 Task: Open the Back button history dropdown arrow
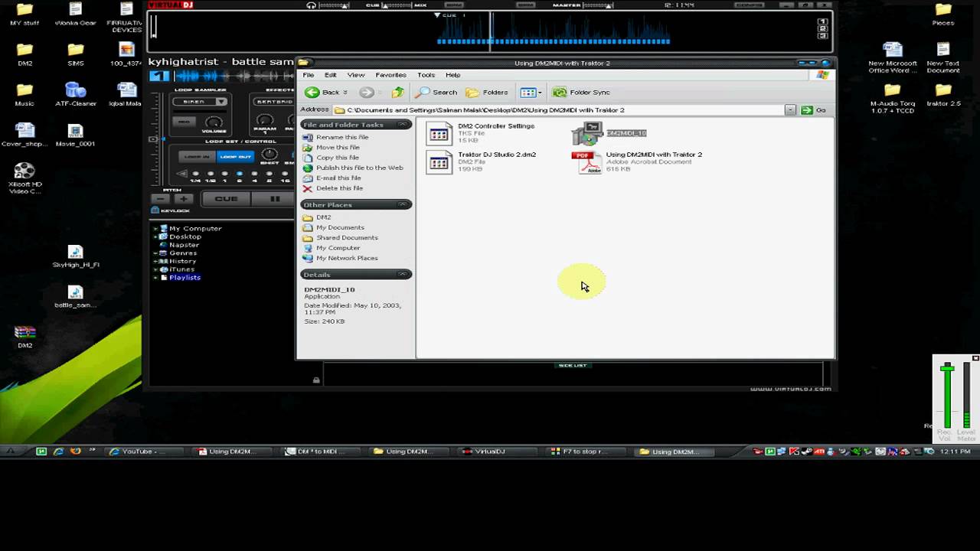point(345,93)
